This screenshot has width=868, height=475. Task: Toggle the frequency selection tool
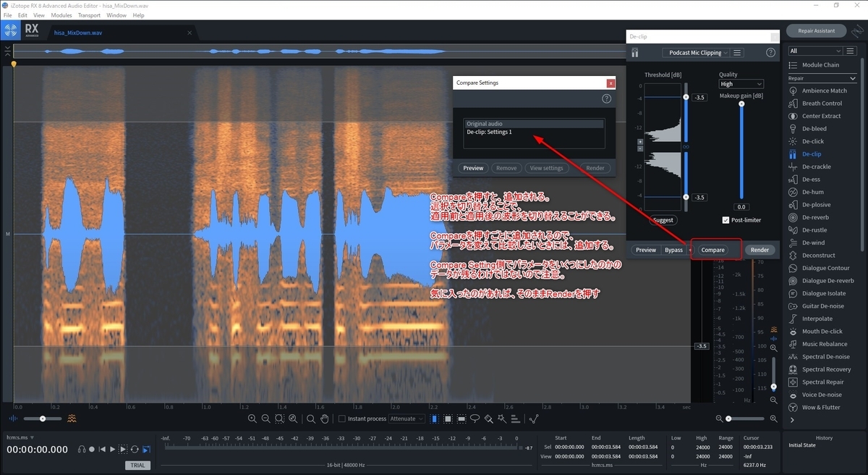pos(461,419)
